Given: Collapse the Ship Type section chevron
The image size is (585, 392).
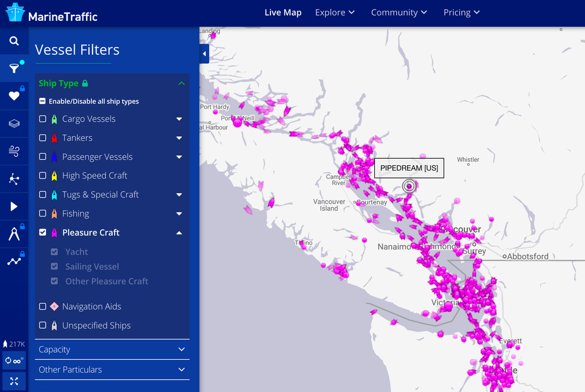Looking at the screenshot, I should pyautogui.click(x=181, y=84).
